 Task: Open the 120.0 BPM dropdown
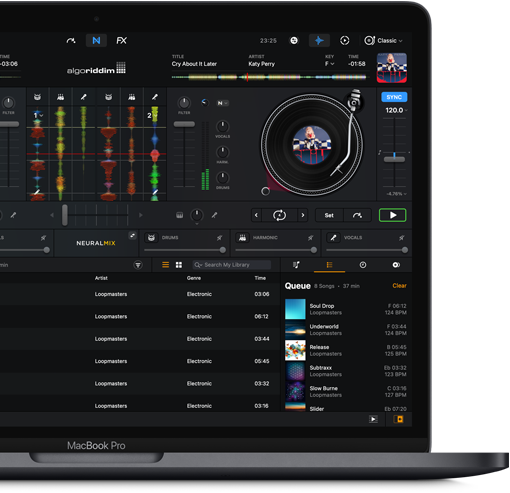[x=396, y=110]
